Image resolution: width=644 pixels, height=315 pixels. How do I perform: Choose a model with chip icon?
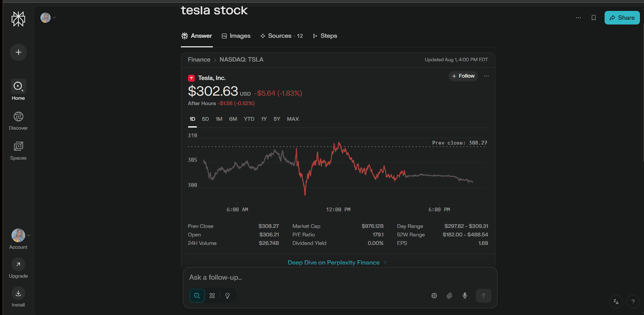click(434, 296)
